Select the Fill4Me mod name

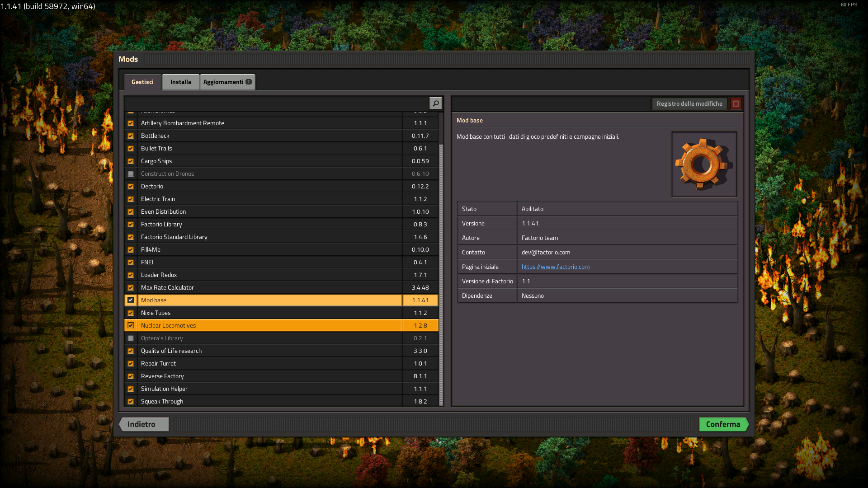(x=151, y=249)
